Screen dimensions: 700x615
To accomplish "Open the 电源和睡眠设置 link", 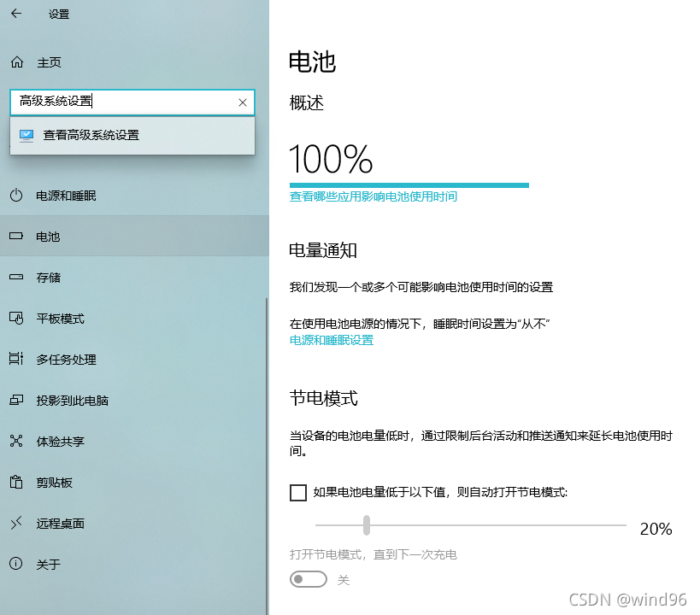I will point(332,341).
